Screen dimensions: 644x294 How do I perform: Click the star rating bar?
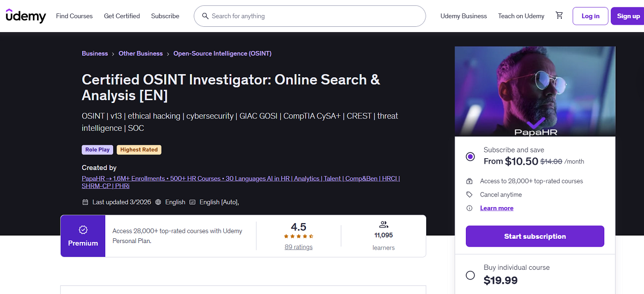tap(298, 236)
